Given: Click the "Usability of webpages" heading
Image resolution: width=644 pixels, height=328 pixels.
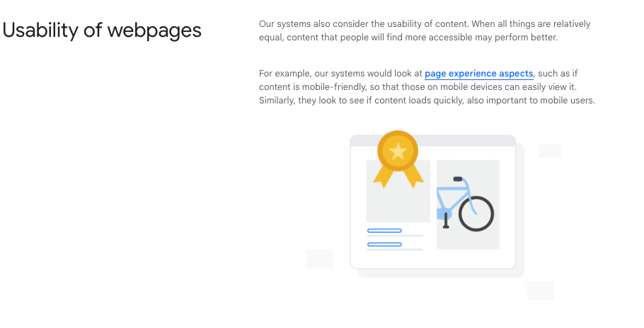Looking at the screenshot, I should coord(103,31).
